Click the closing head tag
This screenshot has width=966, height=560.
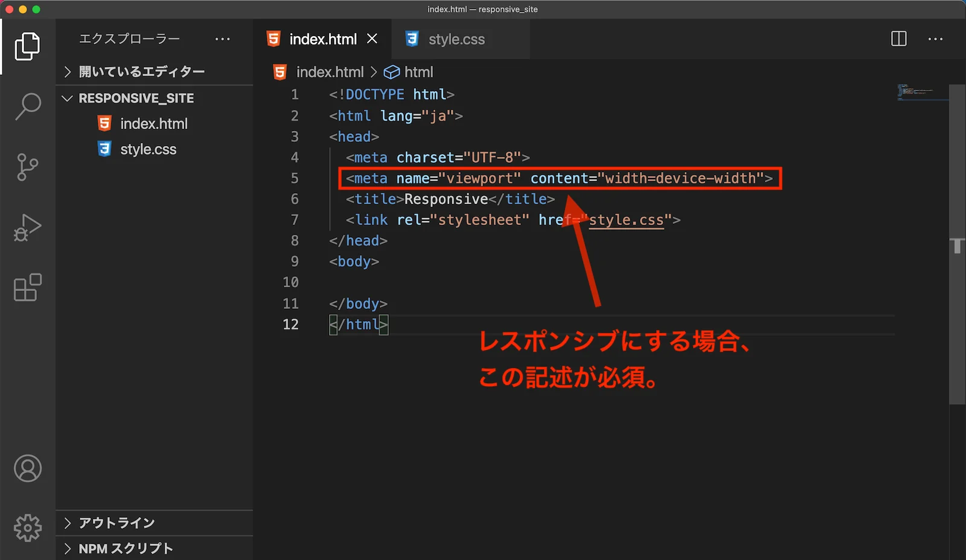[359, 241]
